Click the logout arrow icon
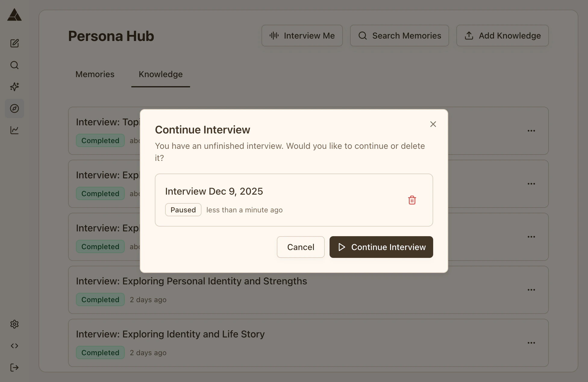588x382 pixels. point(14,368)
